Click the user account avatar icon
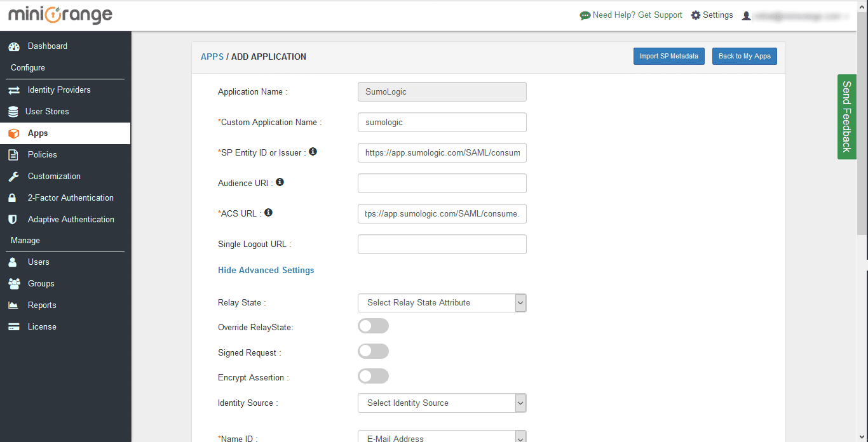The image size is (868, 442). click(747, 16)
